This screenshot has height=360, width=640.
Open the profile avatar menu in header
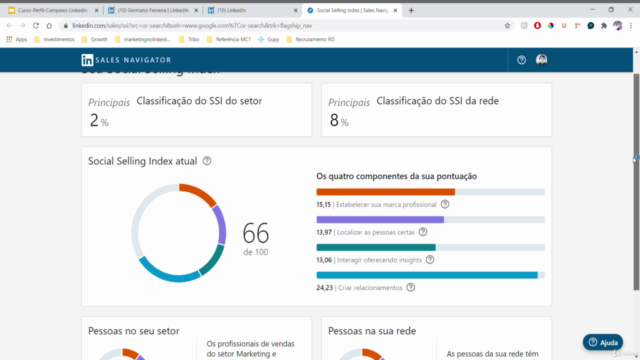542,60
